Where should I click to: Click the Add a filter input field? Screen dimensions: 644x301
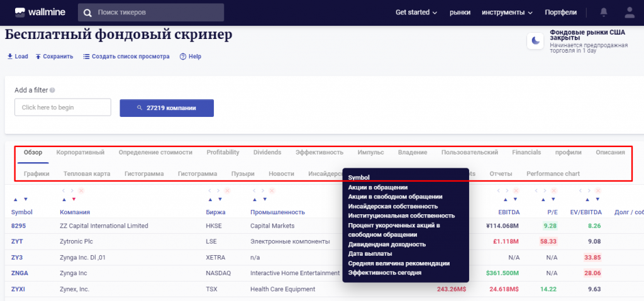[x=62, y=107]
